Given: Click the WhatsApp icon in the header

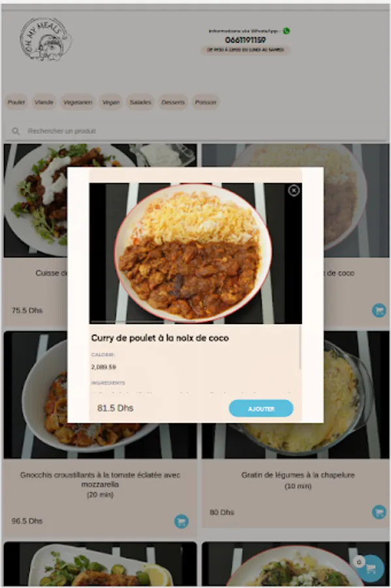Looking at the screenshot, I should [287, 31].
